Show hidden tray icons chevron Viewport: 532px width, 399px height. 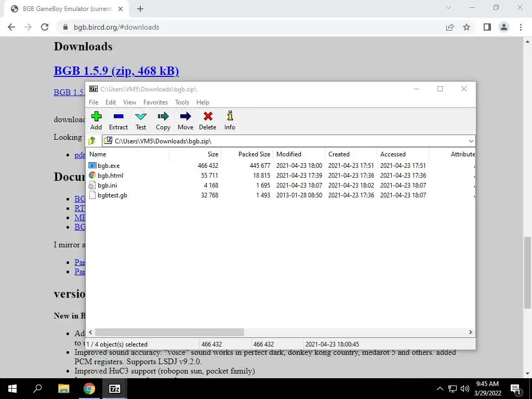440,389
